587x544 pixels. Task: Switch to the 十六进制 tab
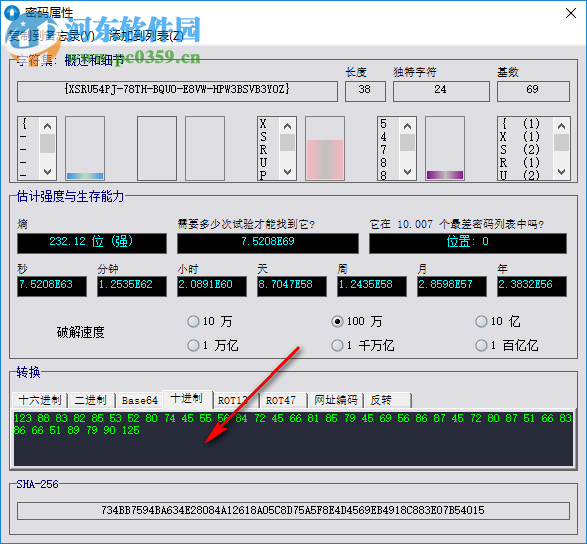[40, 400]
